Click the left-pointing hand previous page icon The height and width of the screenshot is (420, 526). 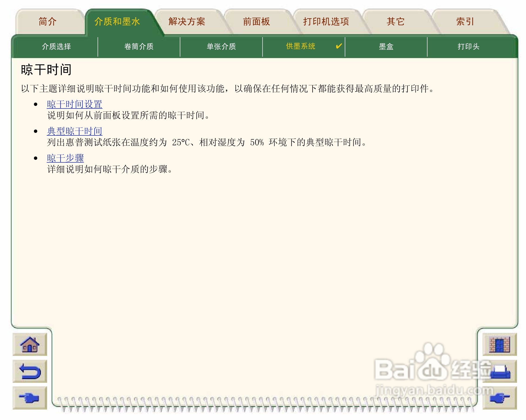coord(30,398)
